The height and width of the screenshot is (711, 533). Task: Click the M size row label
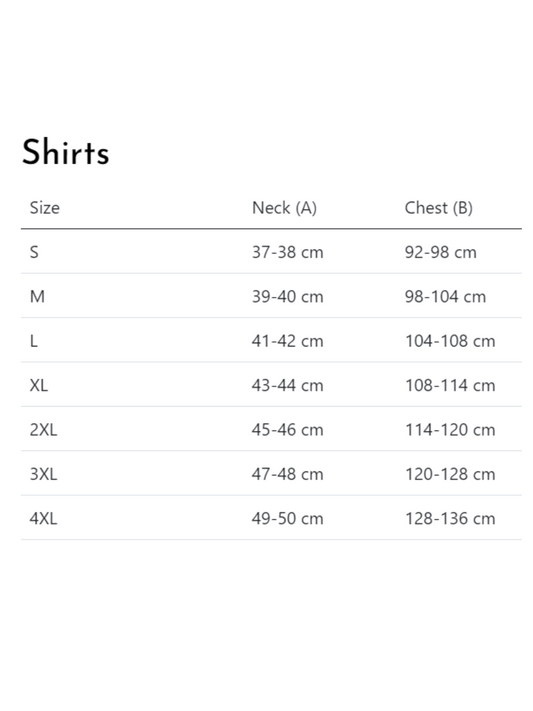tap(37, 297)
